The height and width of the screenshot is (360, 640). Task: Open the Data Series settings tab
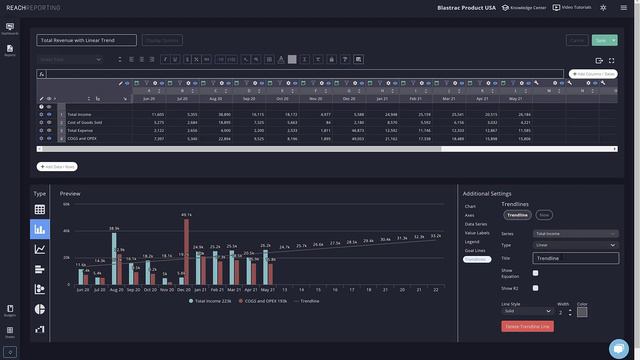pyautogui.click(x=476, y=224)
